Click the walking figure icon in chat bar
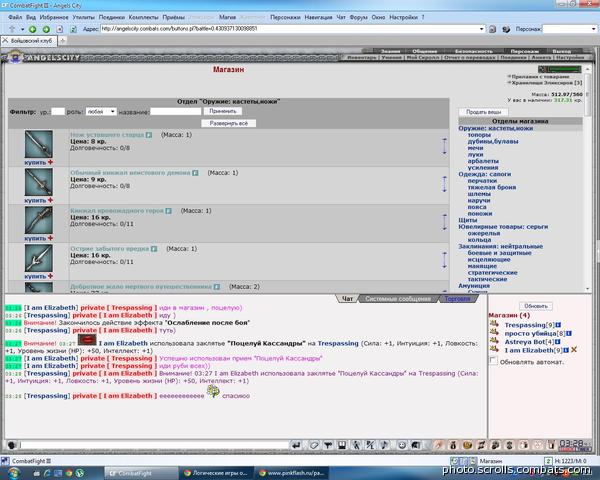 click(356, 445)
